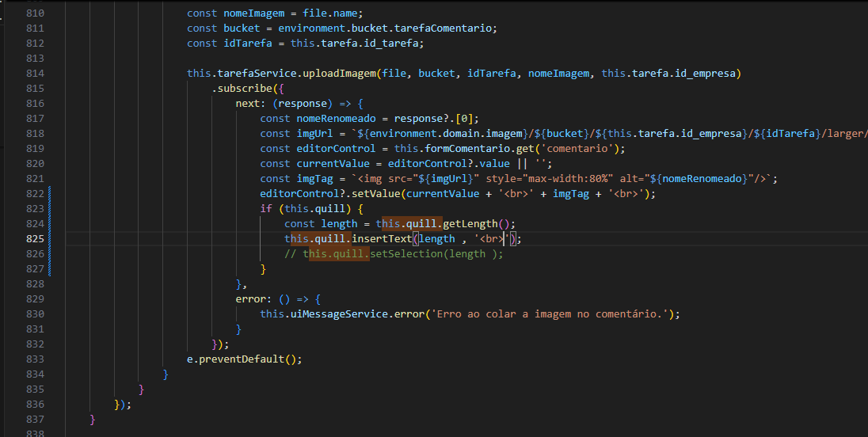Click the insertText method call
The image size is (868, 437).
click(x=381, y=239)
